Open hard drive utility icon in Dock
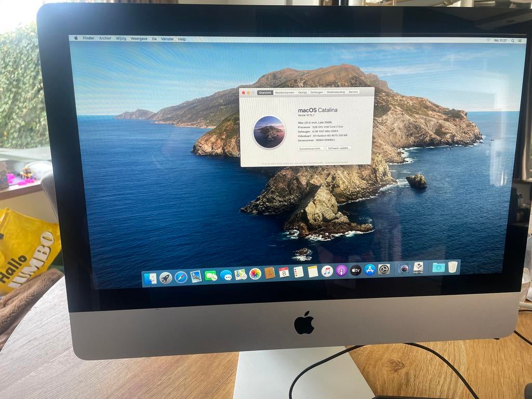Screen dimensions: 532x399 [418, 268]
